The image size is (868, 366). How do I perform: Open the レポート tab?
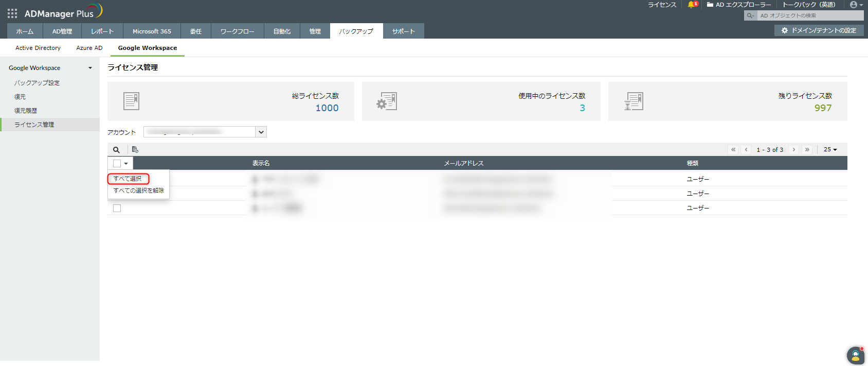[x=102, y=31]
